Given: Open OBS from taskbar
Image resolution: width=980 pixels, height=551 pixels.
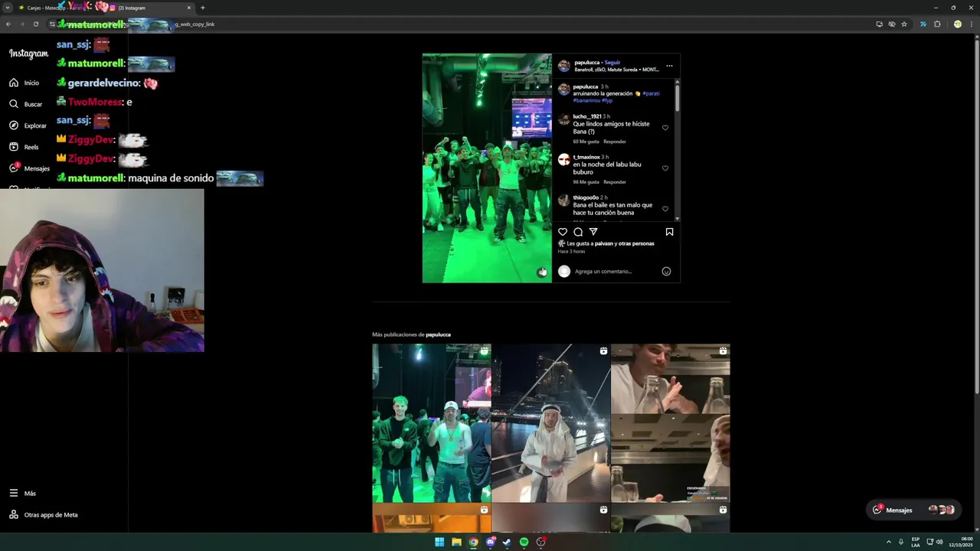Looking at the screenshot, I should [x=541, y=542].
